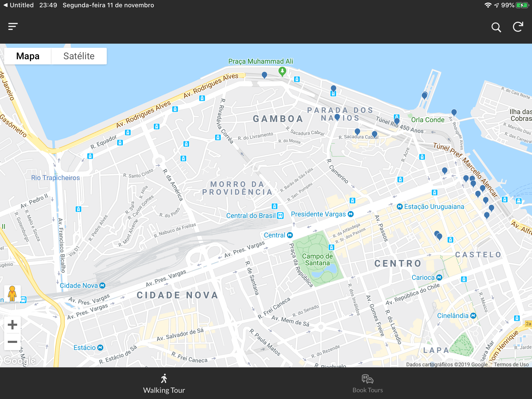532x399 pixels.
Task: Click the Praça Muhammad Ali park marker
Action: click(282, 71)
